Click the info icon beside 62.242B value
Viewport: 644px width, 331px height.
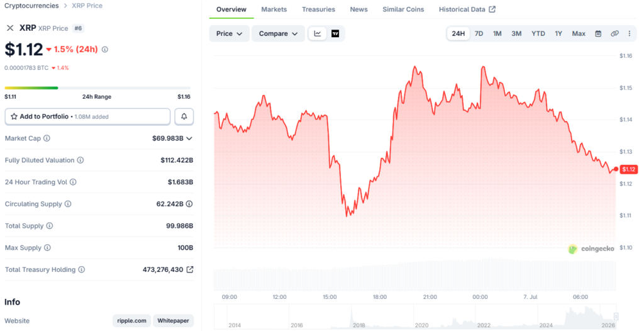pos(189,203)
